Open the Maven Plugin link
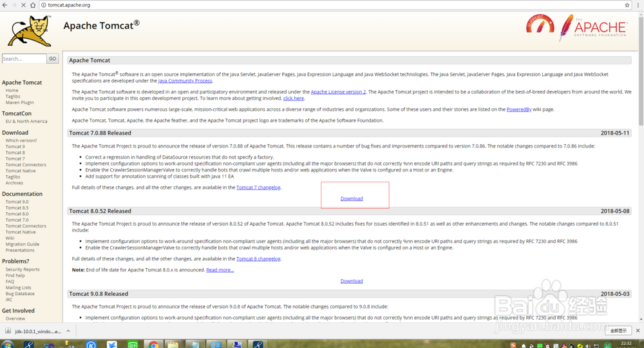This screenshot has width=644, height=348. click(x=20, y=102)
